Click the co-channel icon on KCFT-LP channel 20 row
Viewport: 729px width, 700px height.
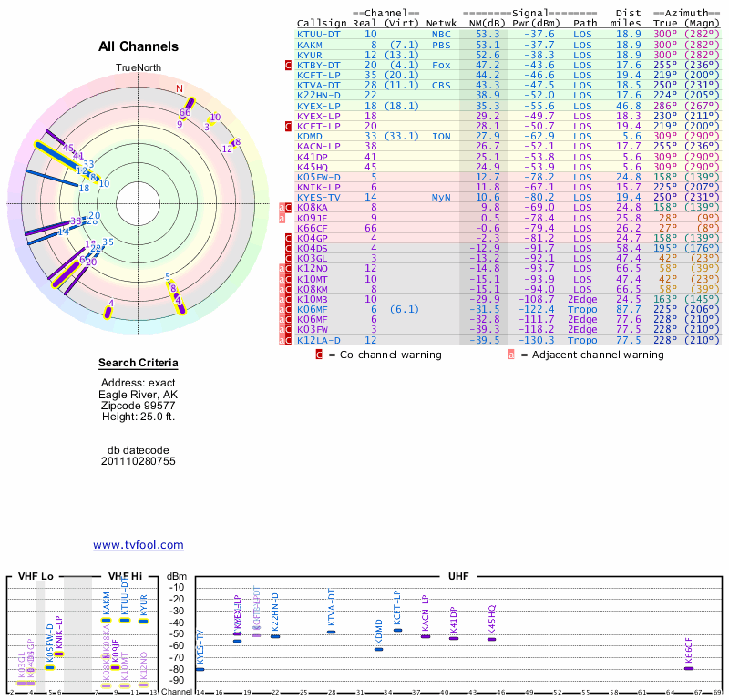click(x=288, y=126)
